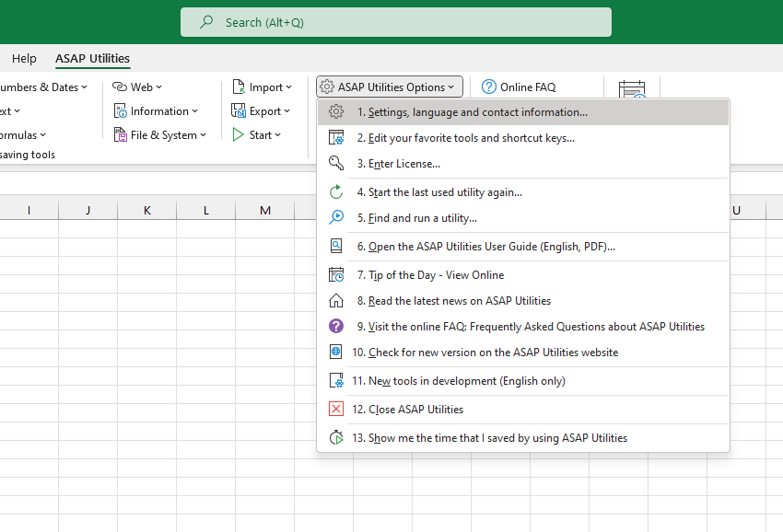Select Find and run a utility
Image resolution: width=783 pixels, height=532 pixels.
[x=523, y=218]
